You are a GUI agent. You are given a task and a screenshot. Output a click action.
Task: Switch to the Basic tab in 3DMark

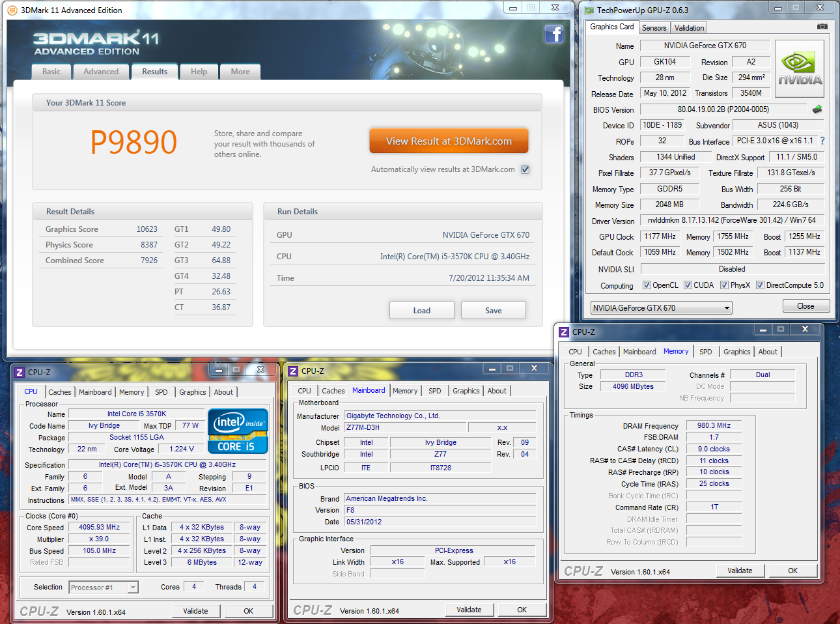pyautogui.click(x=51, y=72)
